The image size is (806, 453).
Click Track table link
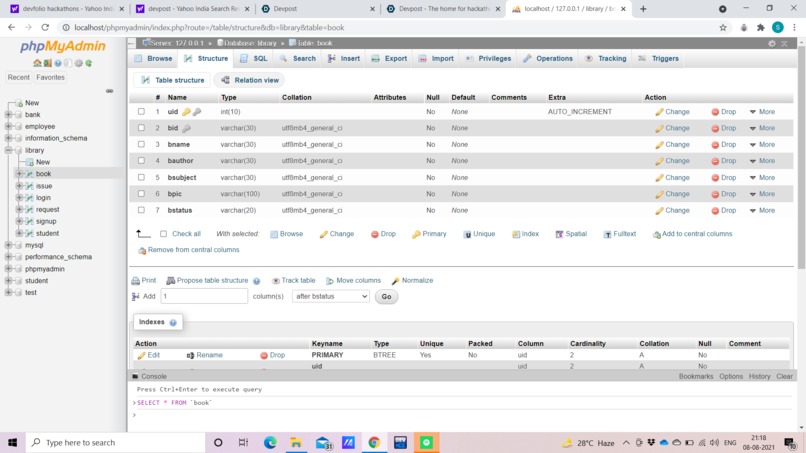pos(298,281)
